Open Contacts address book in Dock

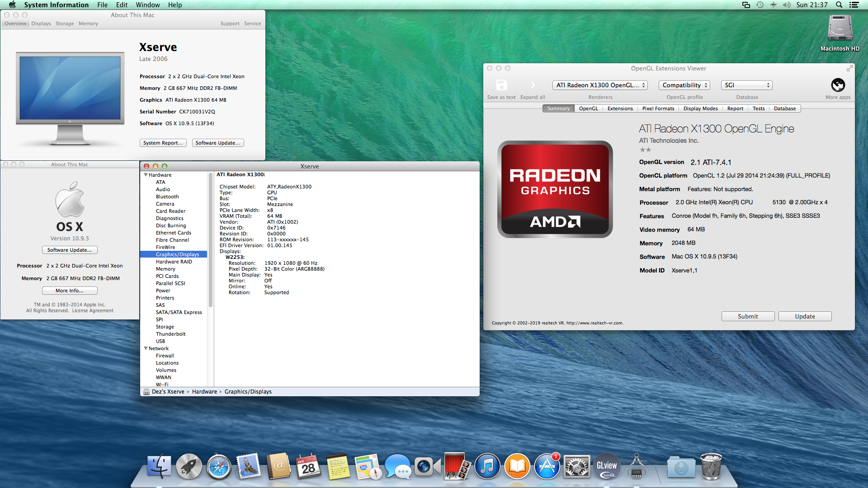coord(278,466)
